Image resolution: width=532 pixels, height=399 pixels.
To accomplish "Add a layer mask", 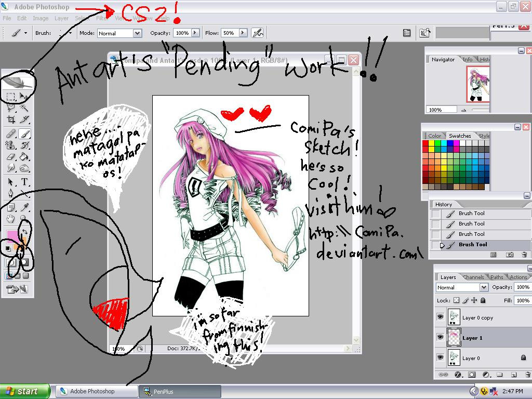I will click(472, 375).
